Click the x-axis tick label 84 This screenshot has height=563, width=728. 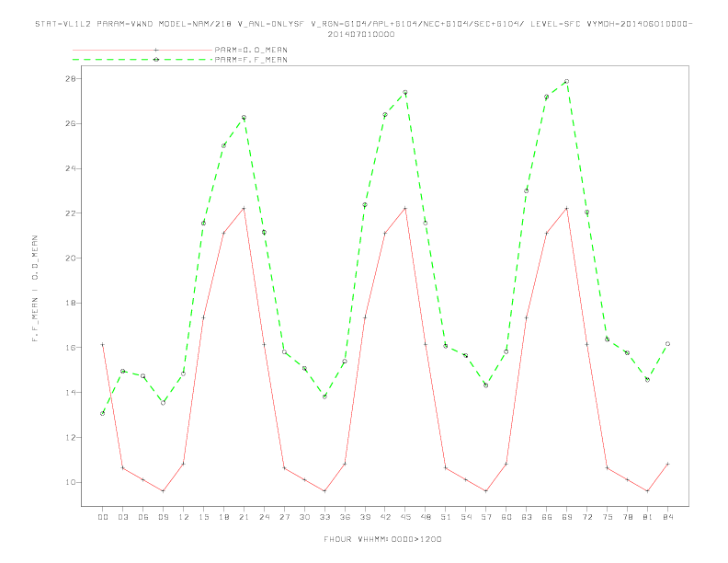coord(667,517)
